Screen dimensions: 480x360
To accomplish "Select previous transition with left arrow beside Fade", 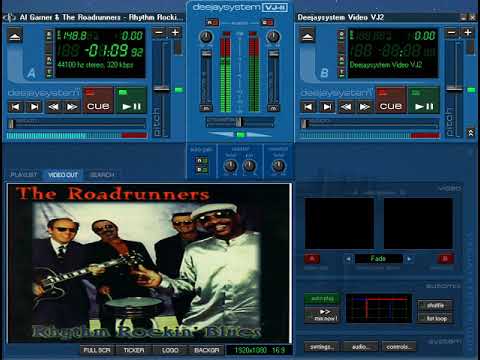I will 348,259.
